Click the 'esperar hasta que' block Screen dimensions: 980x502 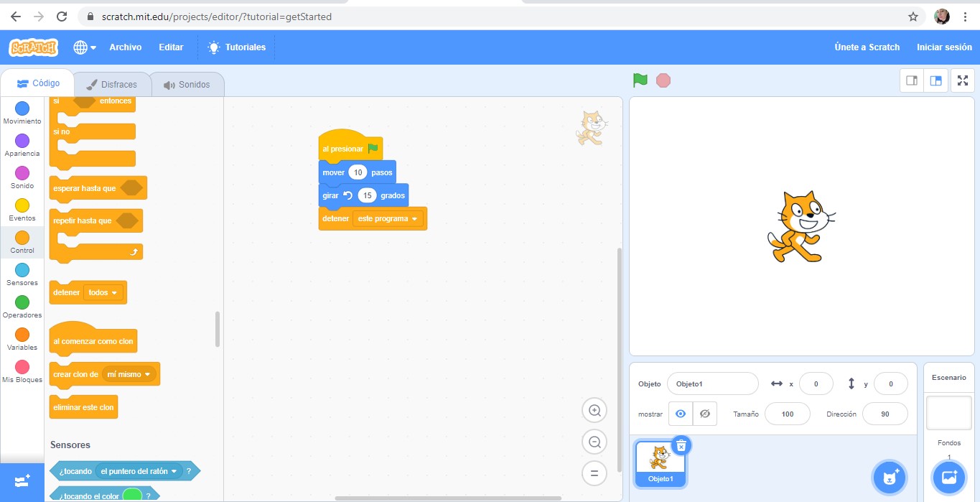98,188
